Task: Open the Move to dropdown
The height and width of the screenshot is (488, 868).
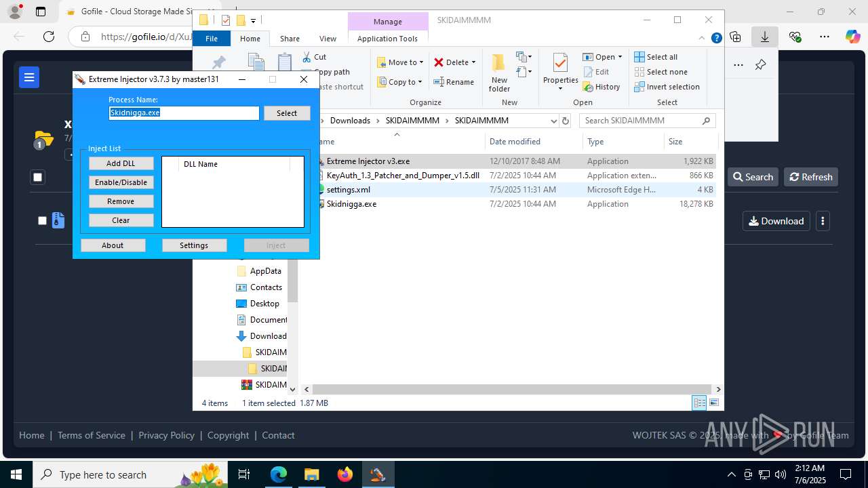Action: point(400,62)
